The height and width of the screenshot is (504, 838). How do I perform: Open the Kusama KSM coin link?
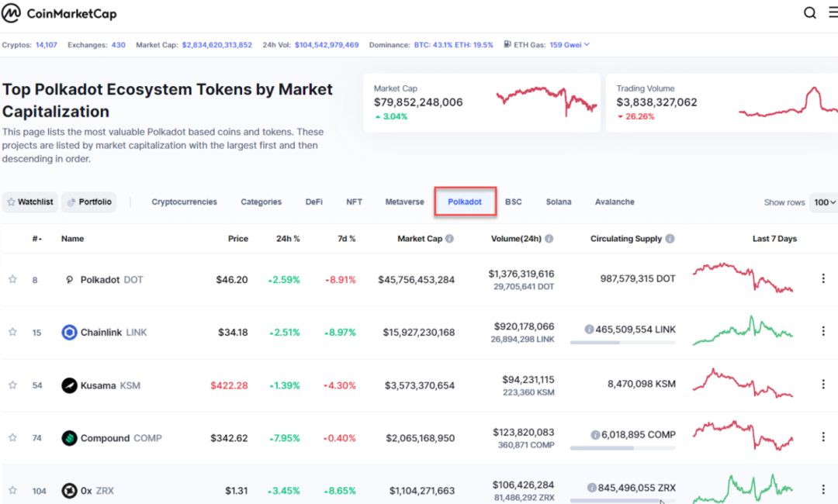click(x=110, y=385)
